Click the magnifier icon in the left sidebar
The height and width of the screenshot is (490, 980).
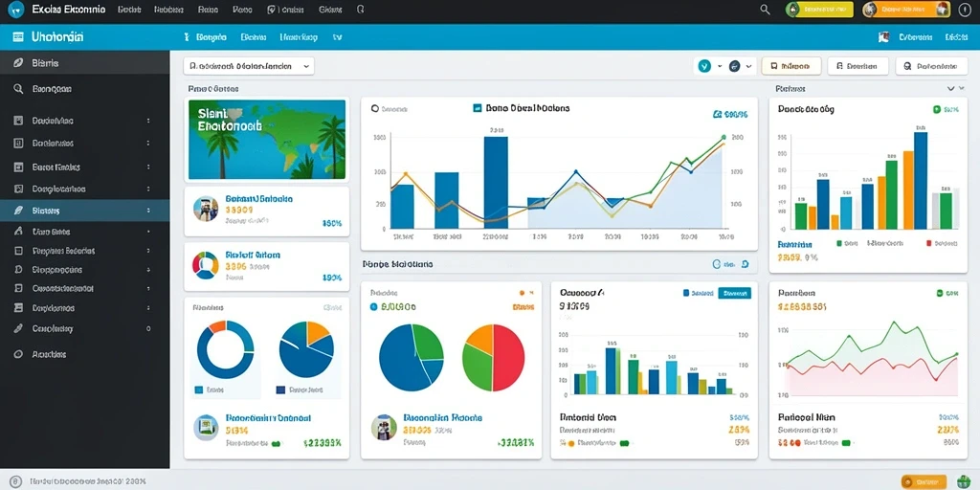18,89
